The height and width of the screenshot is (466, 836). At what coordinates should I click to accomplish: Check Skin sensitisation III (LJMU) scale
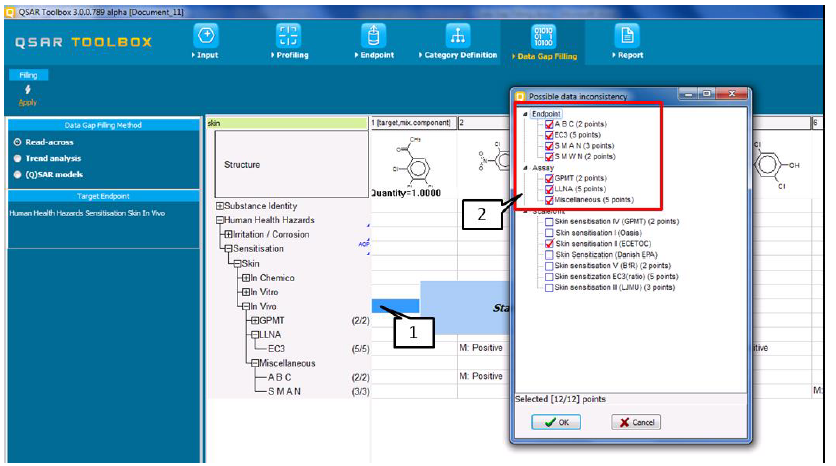(x=549, y=287)
